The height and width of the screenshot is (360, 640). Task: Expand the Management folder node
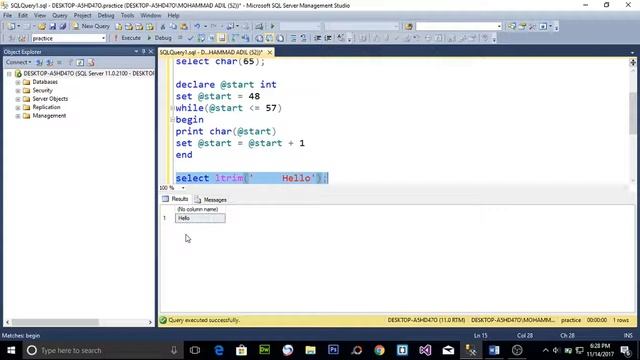click(x=18, y=116)
